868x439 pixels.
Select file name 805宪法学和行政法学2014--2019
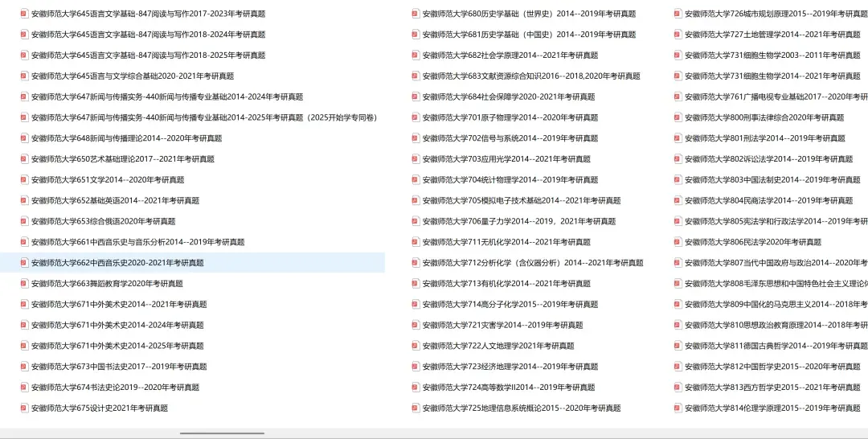coord(776,221)
